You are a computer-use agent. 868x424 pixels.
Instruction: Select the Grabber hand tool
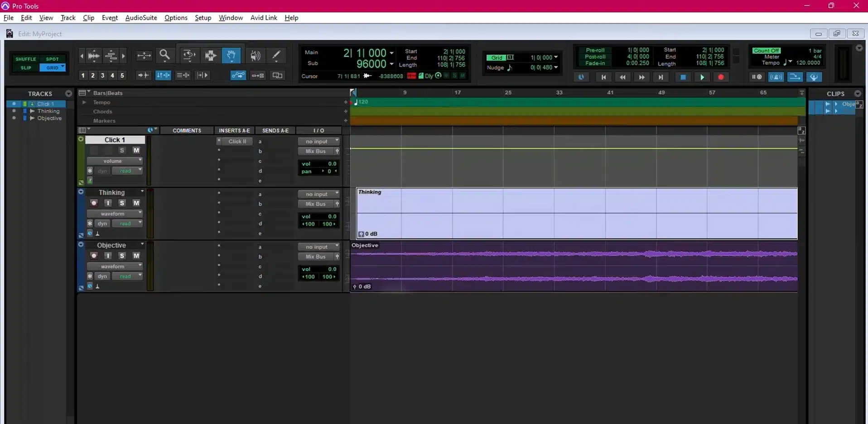pyautogui.click(x=231, y=56)
